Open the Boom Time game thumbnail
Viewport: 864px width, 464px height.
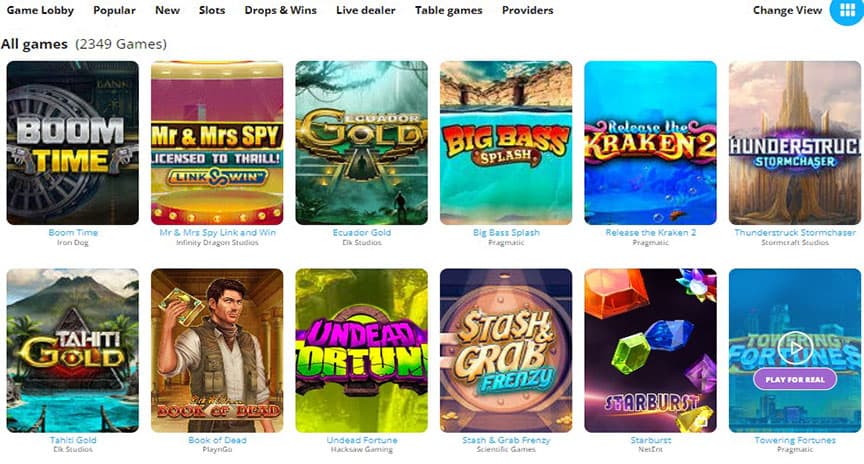click(x=73, y=143)
